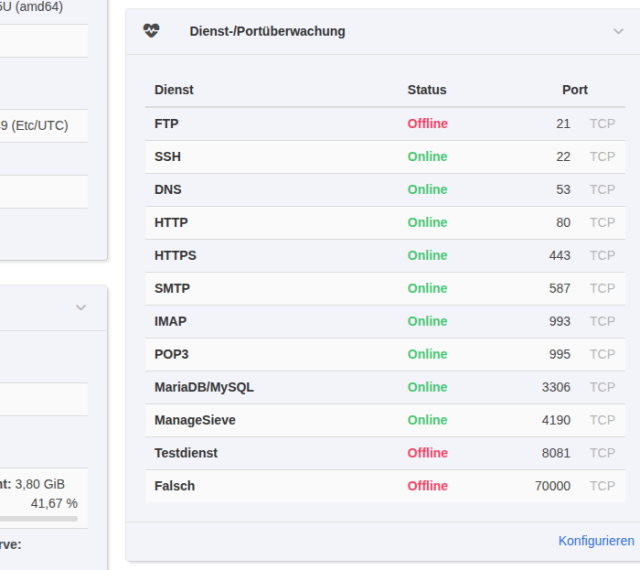Click the Online status of MariaDB/MySQL
This screenshot has height=570, width=640.
click(427, 387)
